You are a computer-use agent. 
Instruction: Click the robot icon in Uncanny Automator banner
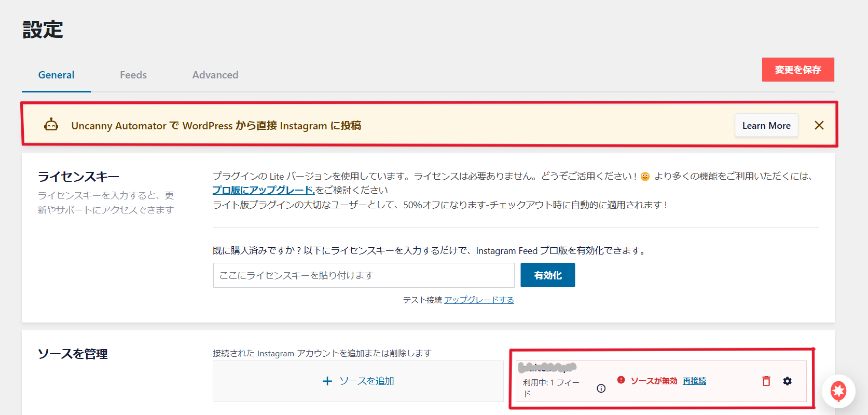click(51, 125)
